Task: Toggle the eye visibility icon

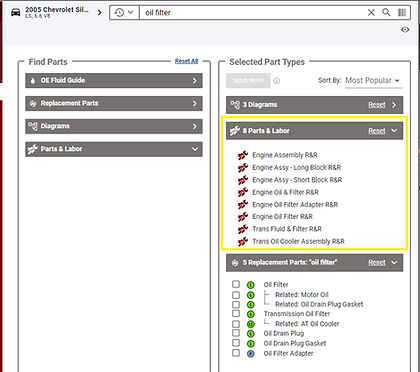Action: tap(405, 30)
